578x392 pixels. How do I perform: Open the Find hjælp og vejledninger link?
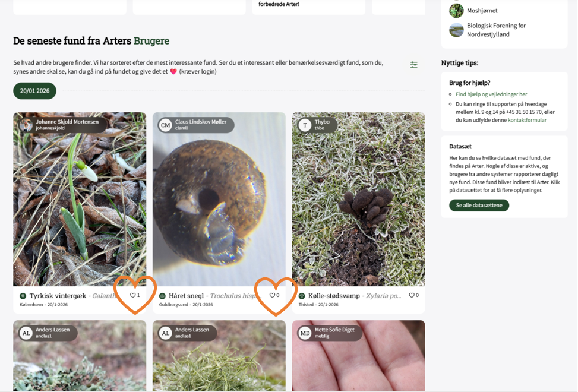pos(491,94)
